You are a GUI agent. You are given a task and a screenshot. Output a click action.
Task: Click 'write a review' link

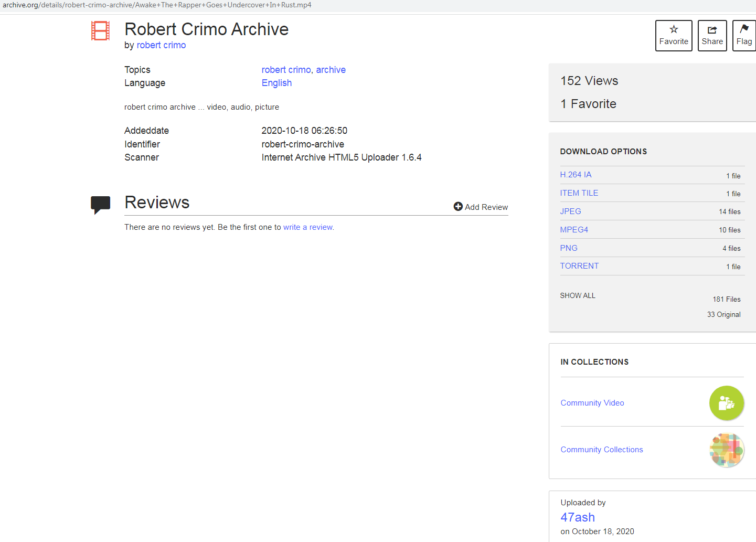308,227
